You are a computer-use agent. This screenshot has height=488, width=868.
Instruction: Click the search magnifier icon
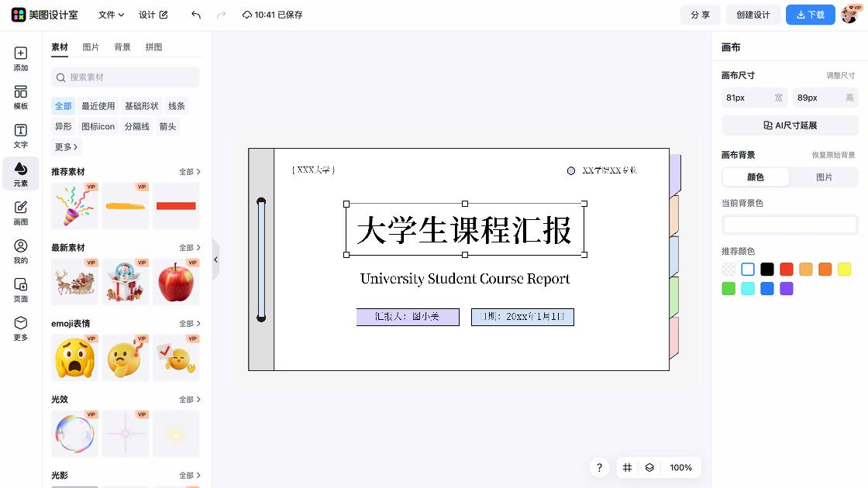pyautogui.click(x=61, y=77)
